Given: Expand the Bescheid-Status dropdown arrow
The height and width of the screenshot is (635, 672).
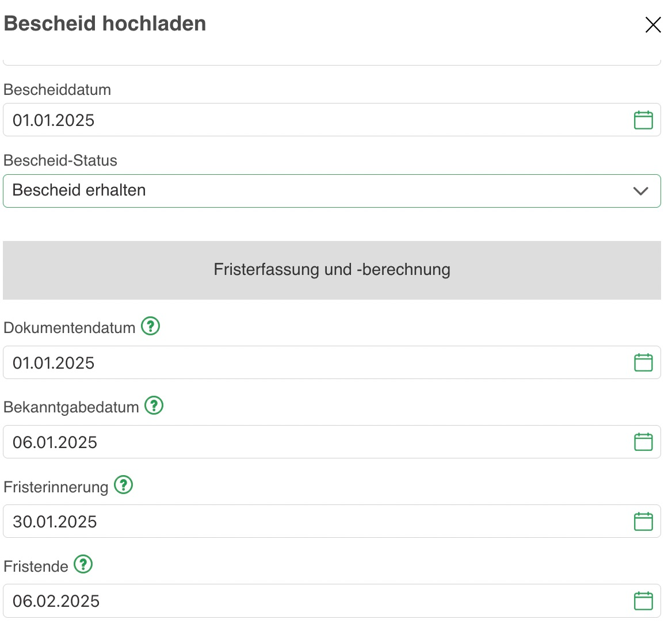Looking at the screenshot, I should 641,191.
